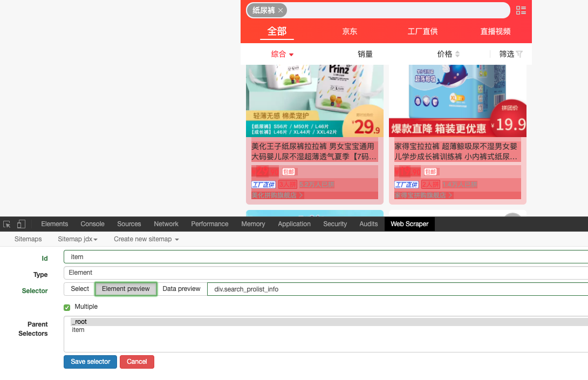This screenshot has width=588, height=380.
Task: Click the Element preview button
Action: pos(126,289)
